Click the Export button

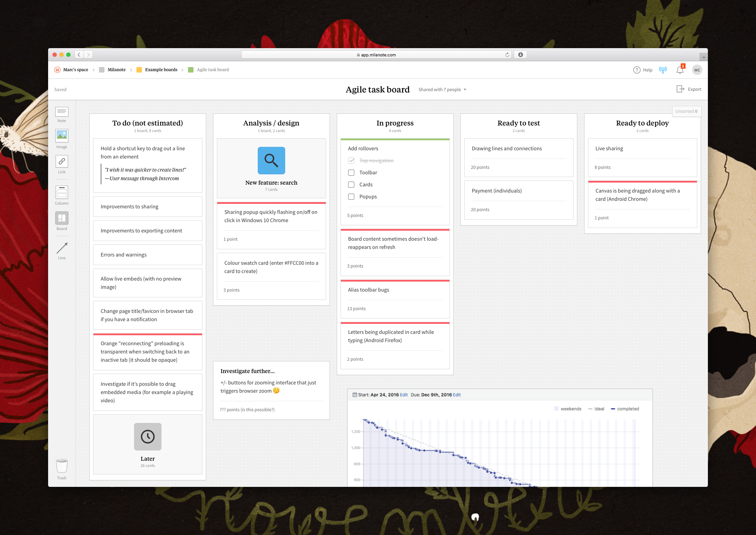click(x=689, y=89)
